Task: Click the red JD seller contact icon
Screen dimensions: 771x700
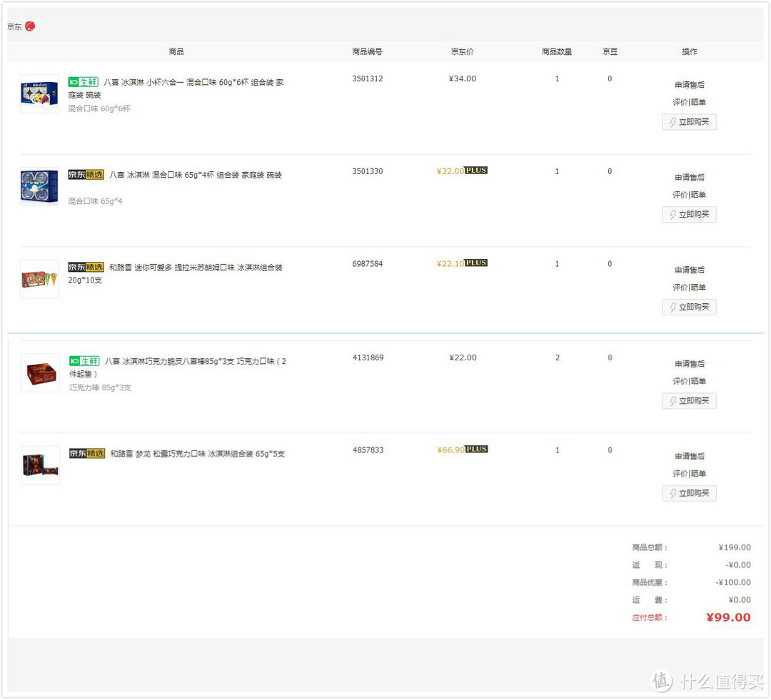Action: (x=30, y=26)
